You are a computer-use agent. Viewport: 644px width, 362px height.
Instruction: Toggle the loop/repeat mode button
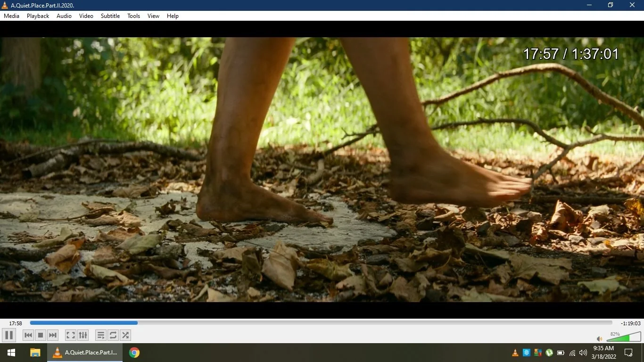(113, 335)
